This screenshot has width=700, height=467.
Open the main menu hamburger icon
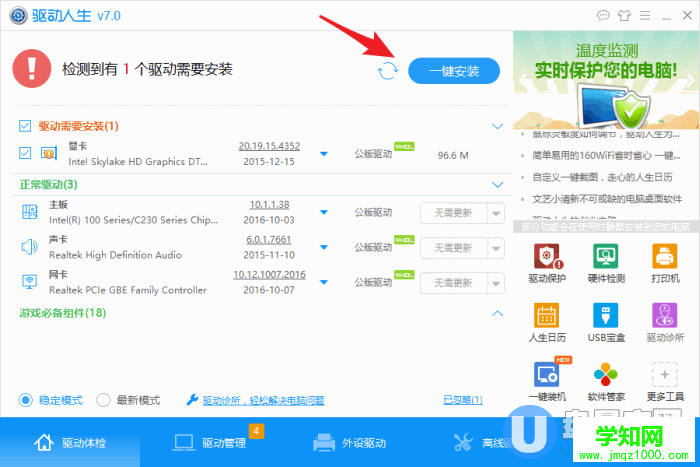click(645, 16)
